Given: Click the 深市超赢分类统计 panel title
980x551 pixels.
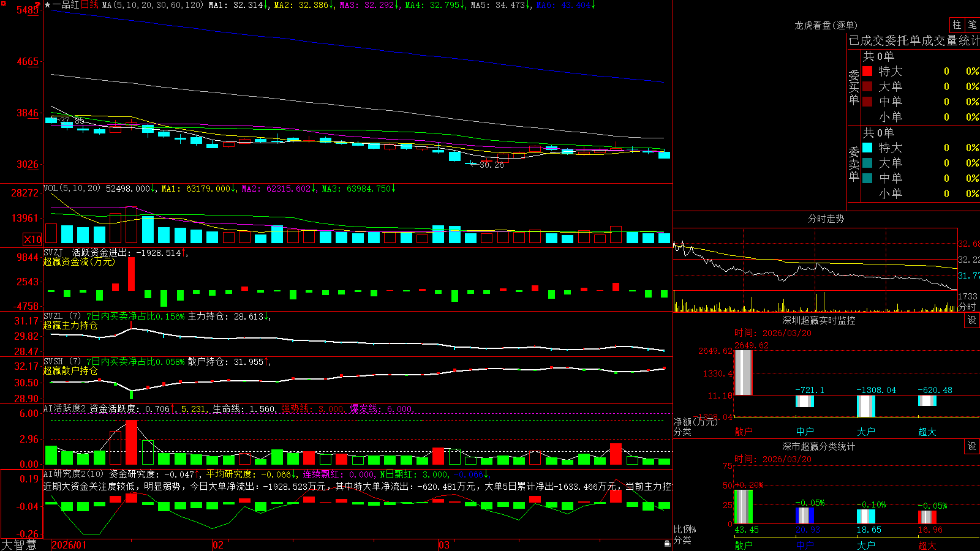Looking at the screenshot, I should [x=819, y=446].
